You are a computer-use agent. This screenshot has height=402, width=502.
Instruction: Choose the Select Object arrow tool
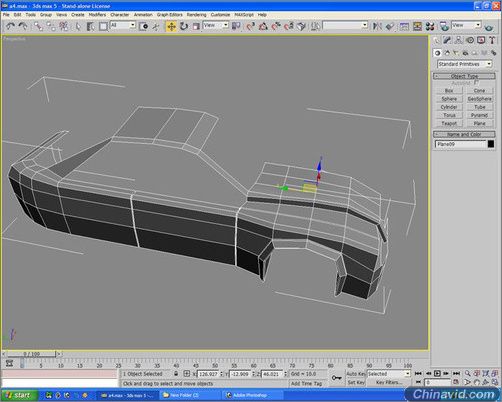coord(78,26)
